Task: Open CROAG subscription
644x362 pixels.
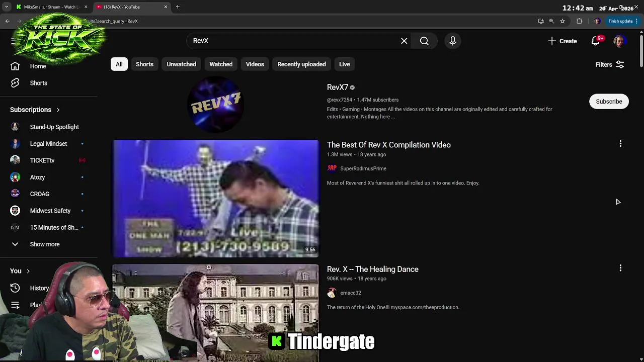Action: pyautogui.click(x=49, y=194)
